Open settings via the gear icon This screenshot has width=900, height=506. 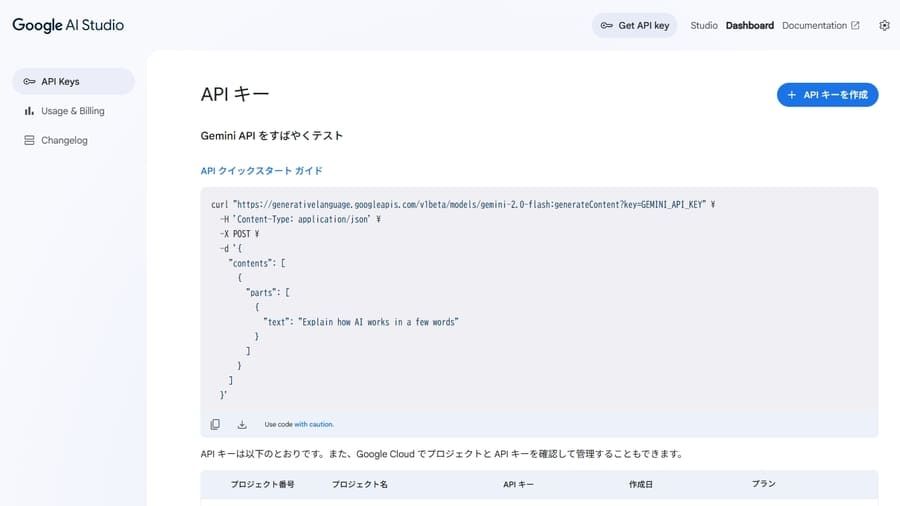(884, 25)
